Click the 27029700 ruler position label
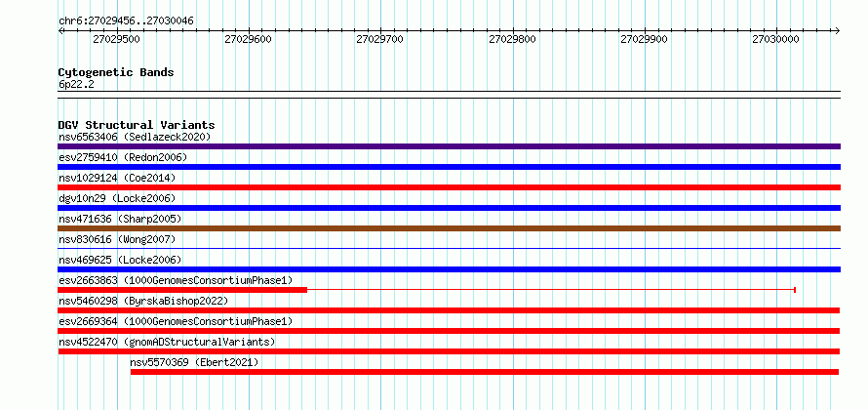Screen dimensions: 868x410 click(379, 39)
